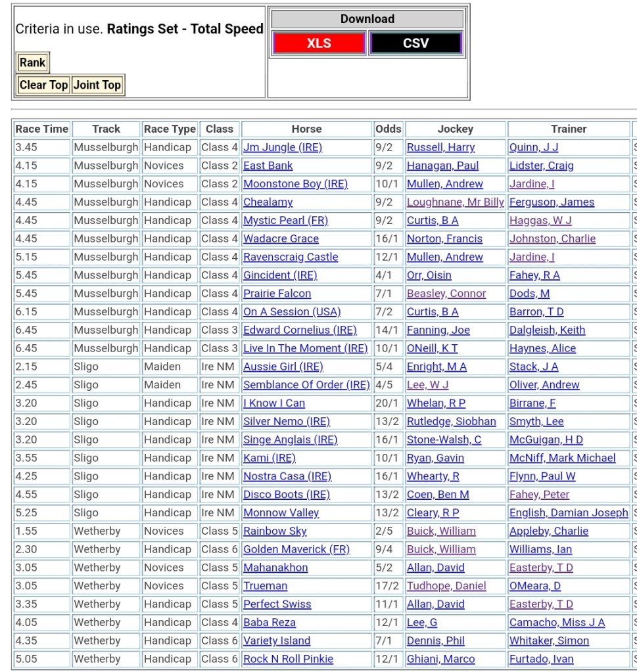Open East Bank horse page
The width and height of the screenshot is (637, 672).
[268, 166]
